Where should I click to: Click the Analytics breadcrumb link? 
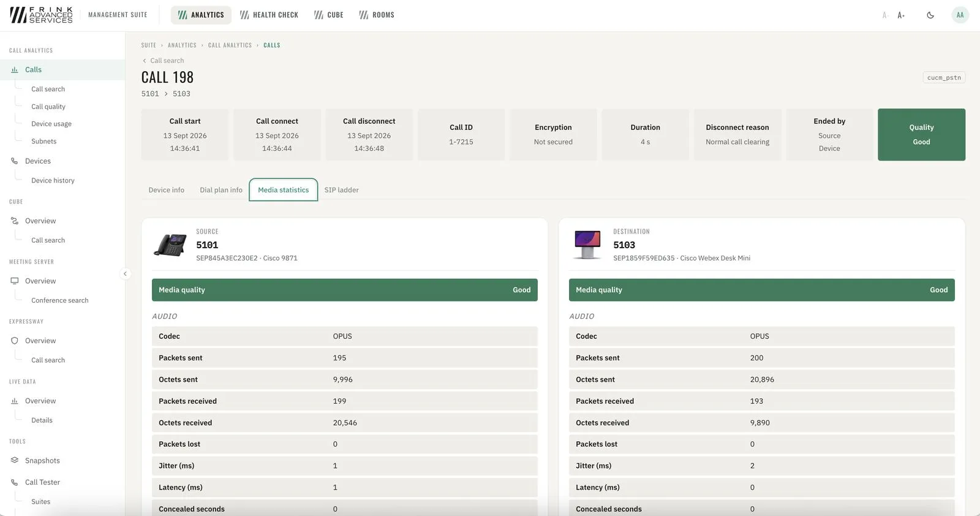point(182,45)
